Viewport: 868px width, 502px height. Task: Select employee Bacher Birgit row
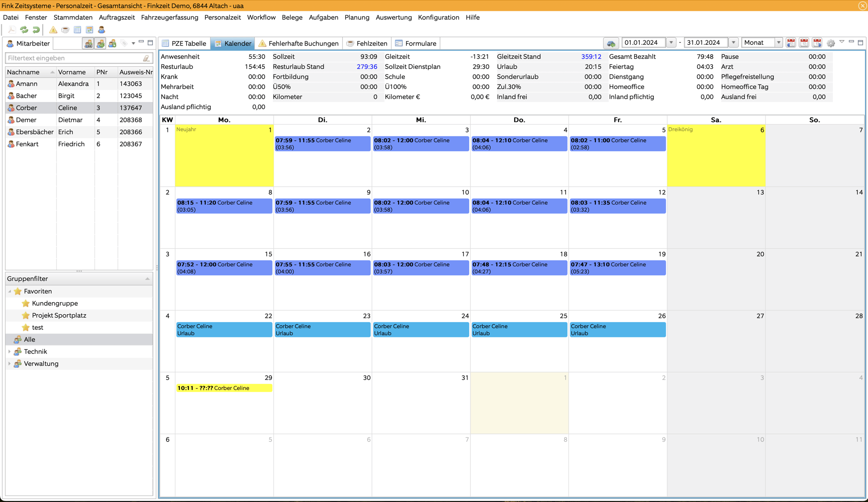(79, 96)
